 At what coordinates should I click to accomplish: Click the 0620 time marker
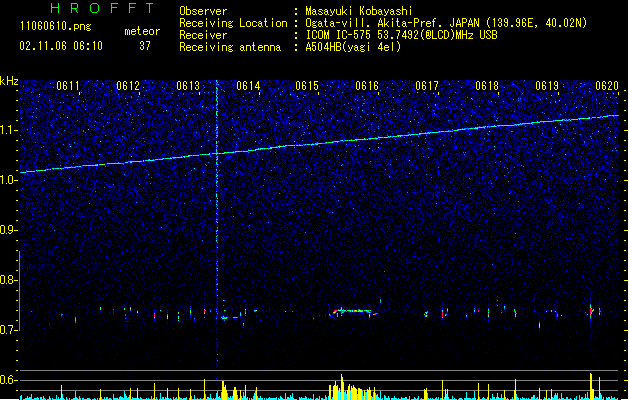(x=607, y=86)
